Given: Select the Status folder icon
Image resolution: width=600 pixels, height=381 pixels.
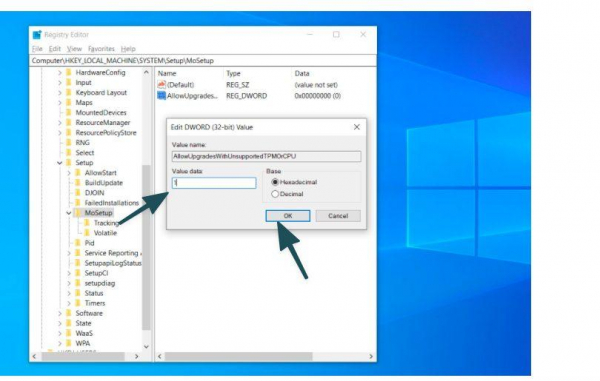Looking at the screenshot, I should 78,293.
